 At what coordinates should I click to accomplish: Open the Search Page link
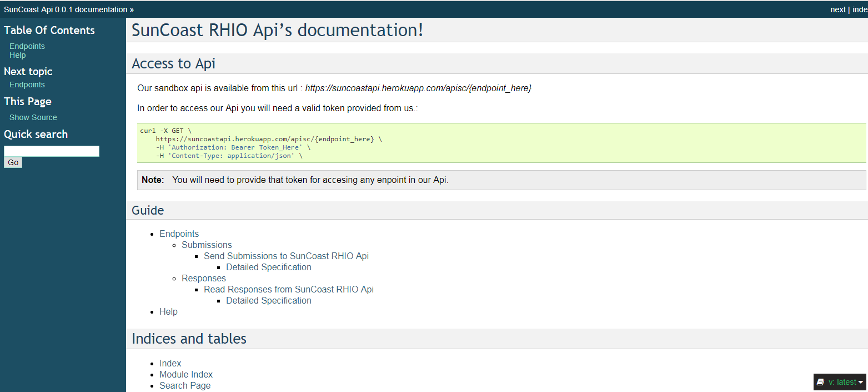(x=185, y=386)
